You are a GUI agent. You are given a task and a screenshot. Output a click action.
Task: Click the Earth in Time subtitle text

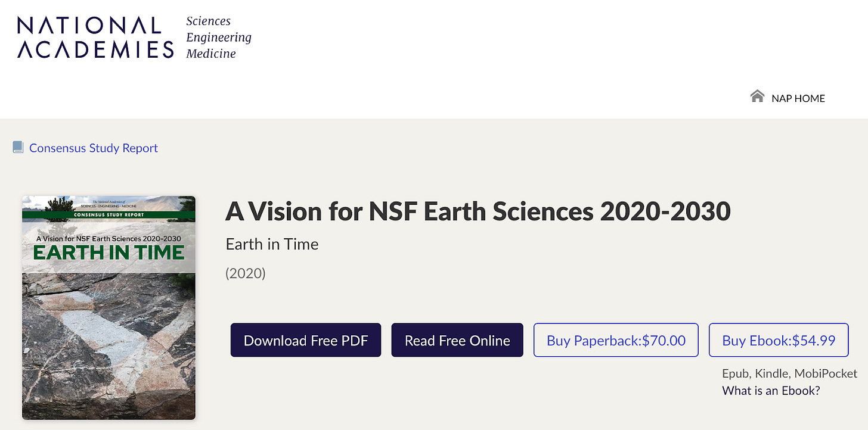click(x=272, y=244)
